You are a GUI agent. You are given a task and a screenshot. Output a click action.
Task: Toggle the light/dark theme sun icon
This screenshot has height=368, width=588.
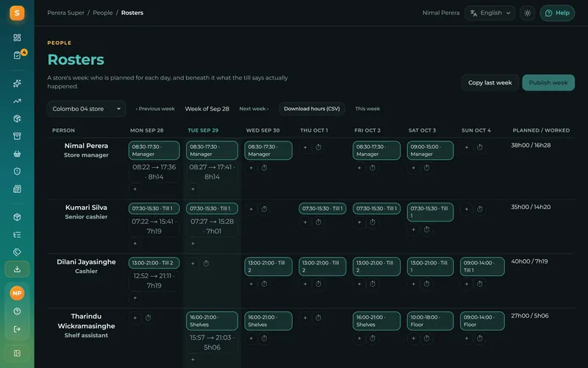(x=527, y=13)
